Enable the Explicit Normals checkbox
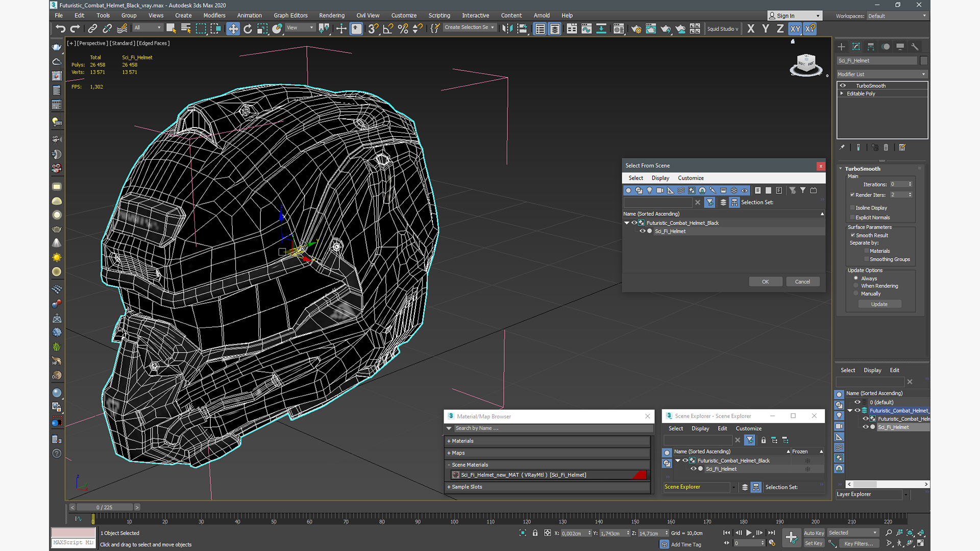 [x=852, y=217]
